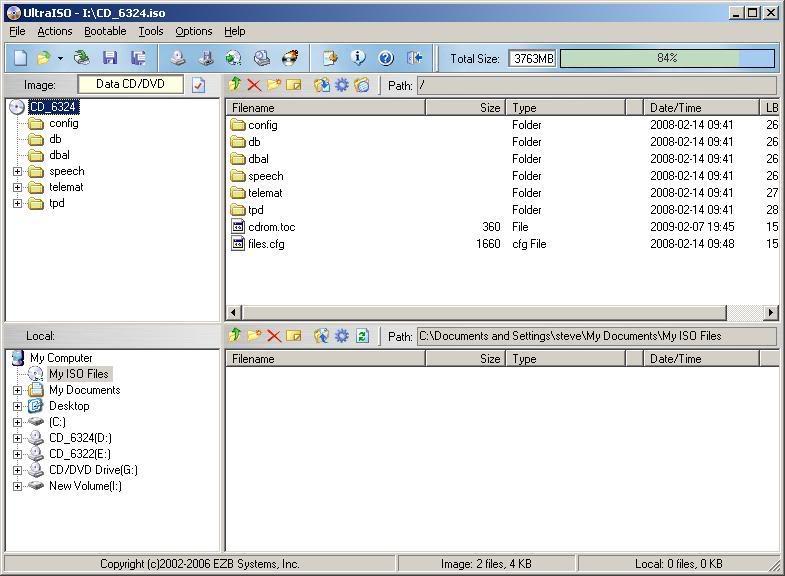Save the image with the floppy disk icon
This screenshot has width=785, height=576.
[x=110, y=58]
